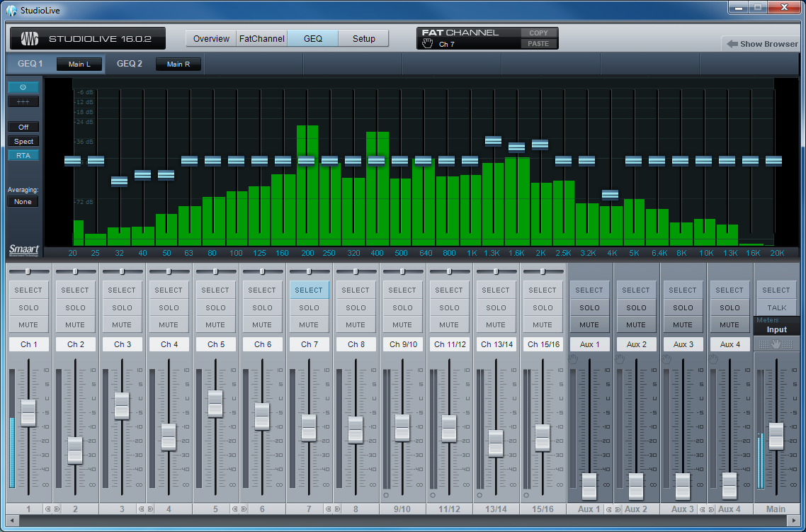The width and height of the screenshot is (806, 532).
Task: Mute channel Ch 1
Action: (x=28, y=325)
